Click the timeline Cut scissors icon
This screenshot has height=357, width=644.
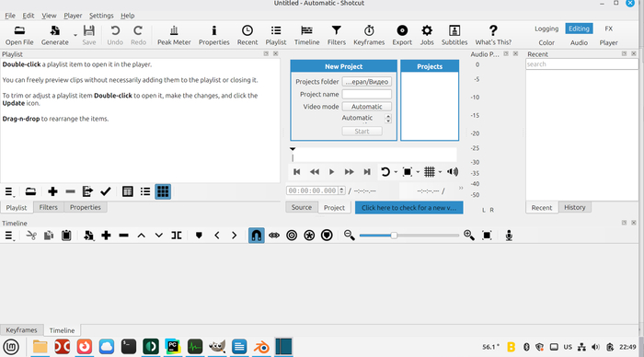pos(31,236)
